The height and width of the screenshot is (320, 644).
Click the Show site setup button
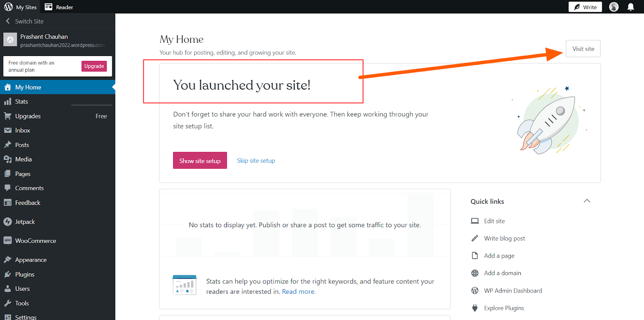click(200, 160)
